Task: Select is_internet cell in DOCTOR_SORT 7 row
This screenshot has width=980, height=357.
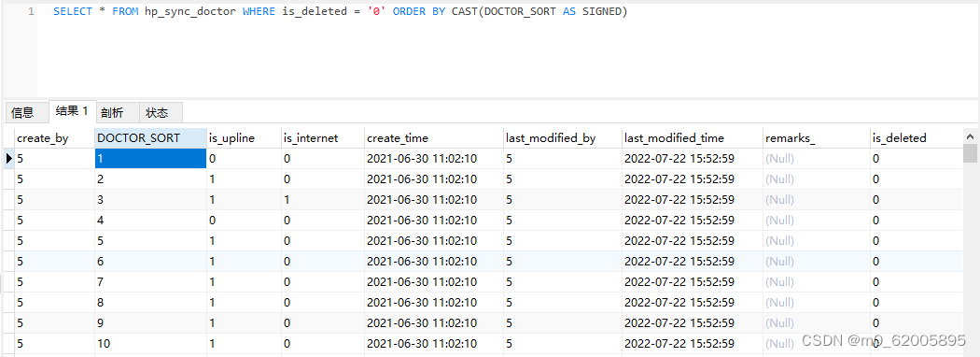Action: [x=323, y=282]
